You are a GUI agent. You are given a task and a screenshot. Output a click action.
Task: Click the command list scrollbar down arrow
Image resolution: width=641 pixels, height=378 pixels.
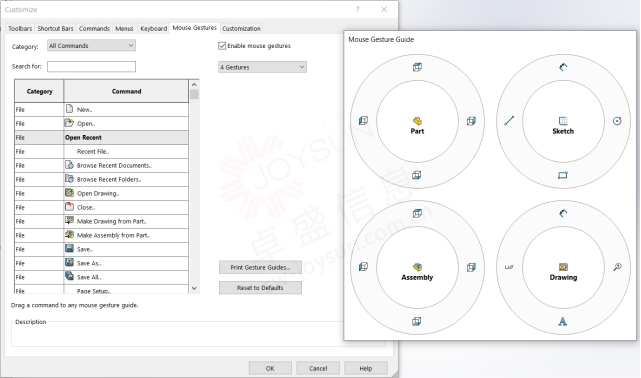pyautogui.click(x=194, y=288)
